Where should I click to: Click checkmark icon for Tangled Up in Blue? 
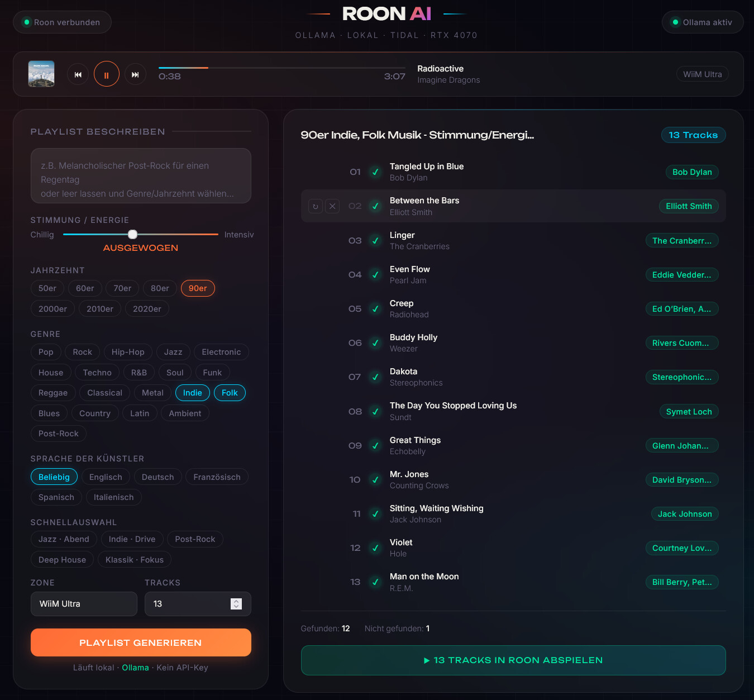coord(375,172)
